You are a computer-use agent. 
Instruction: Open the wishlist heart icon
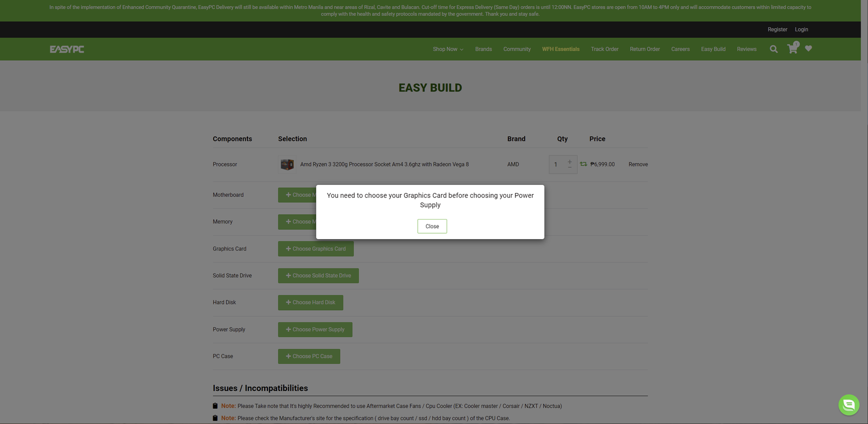(x=808, y=49)
